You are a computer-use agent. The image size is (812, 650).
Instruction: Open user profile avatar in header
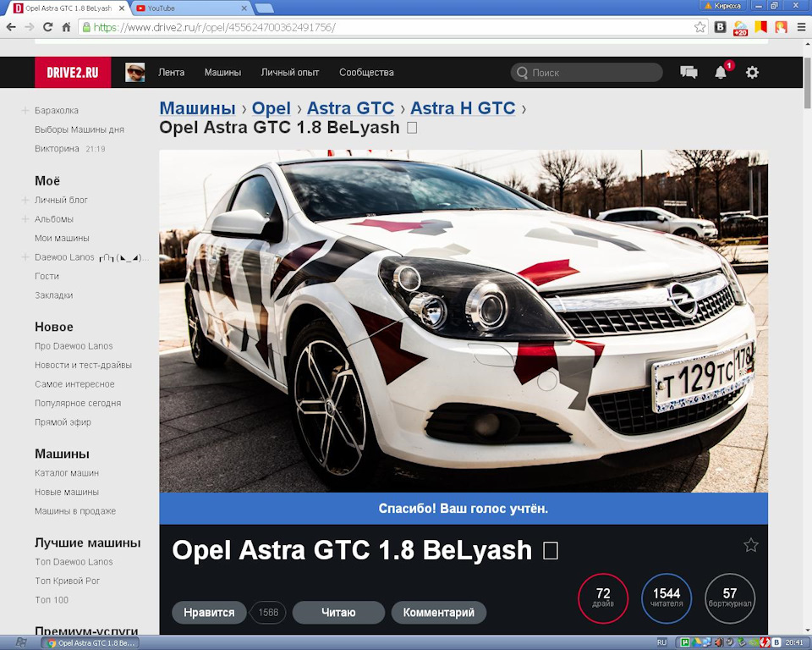click(x=135, y=73)
